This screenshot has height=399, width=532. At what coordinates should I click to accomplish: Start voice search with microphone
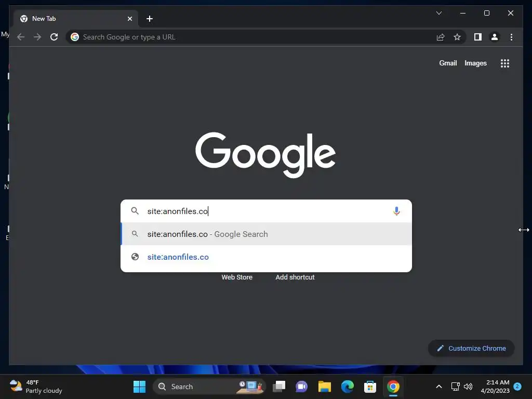[x=396, y=211]
